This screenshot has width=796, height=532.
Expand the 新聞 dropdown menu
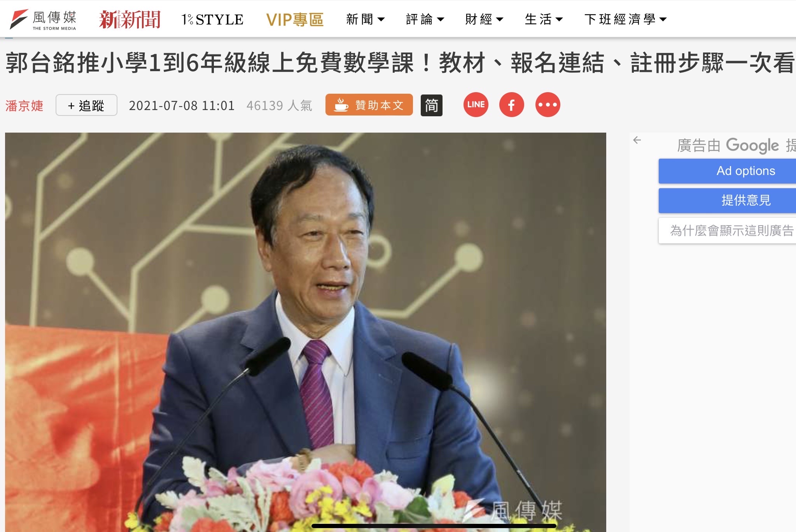(365, 19)
